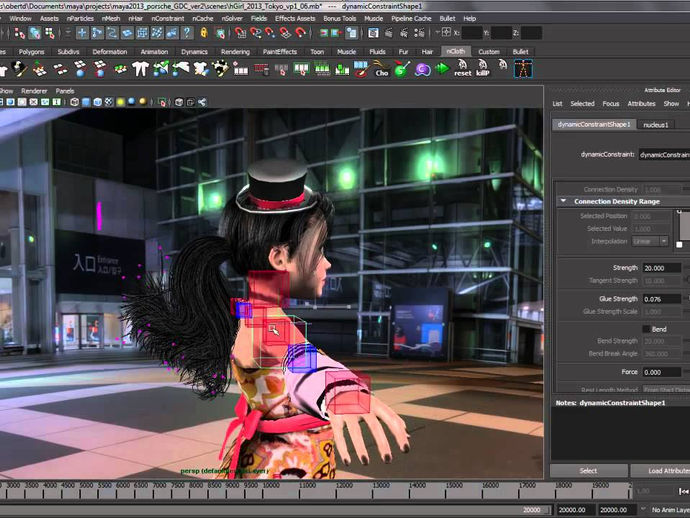Screen dimensions: 690x518
Task: Select by hierarchy mode icon
Action: [x=20, y=33]
